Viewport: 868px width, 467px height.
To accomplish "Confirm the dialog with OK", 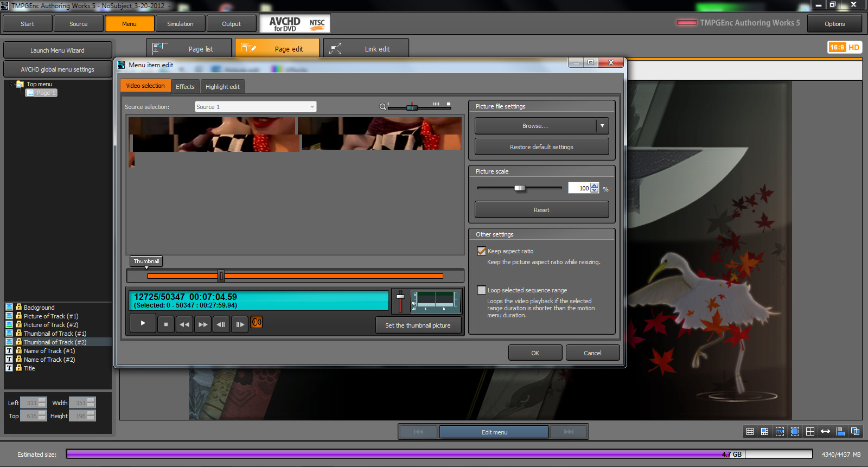I will pyautogui.click(x=535, y=353).
